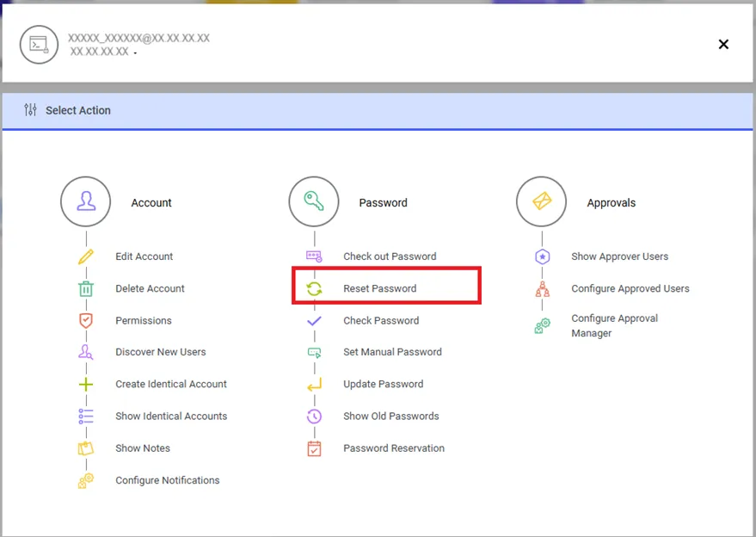Open Edit Account

[x=144, y=256]
